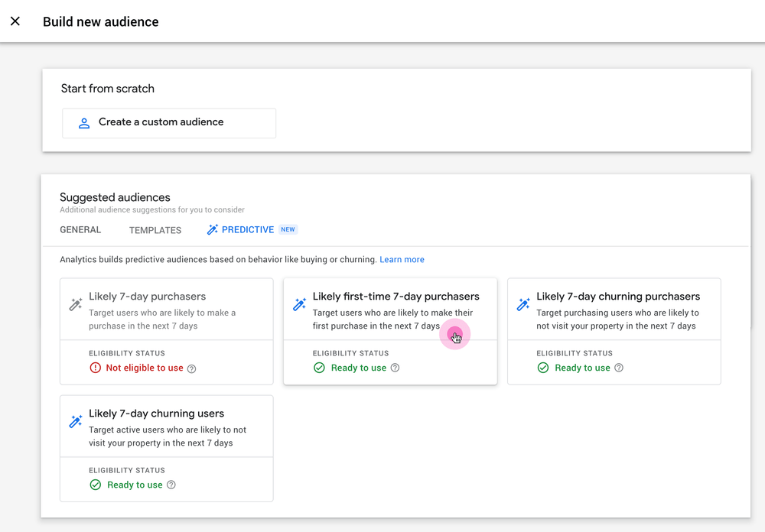Click help icon on churning users eligibility status
The image size is (765, 532).
(171, 485)
